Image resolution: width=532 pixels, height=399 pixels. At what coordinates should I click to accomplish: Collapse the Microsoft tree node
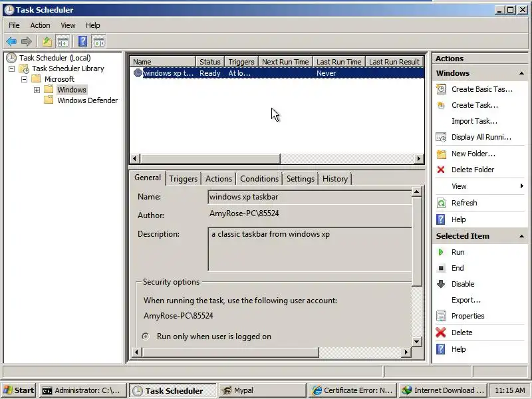pos(24,79)
